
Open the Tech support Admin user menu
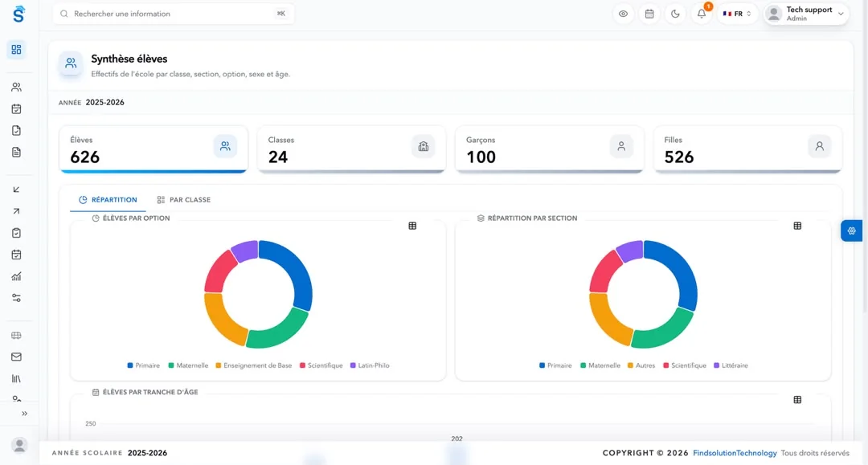(x=806, y=14)
